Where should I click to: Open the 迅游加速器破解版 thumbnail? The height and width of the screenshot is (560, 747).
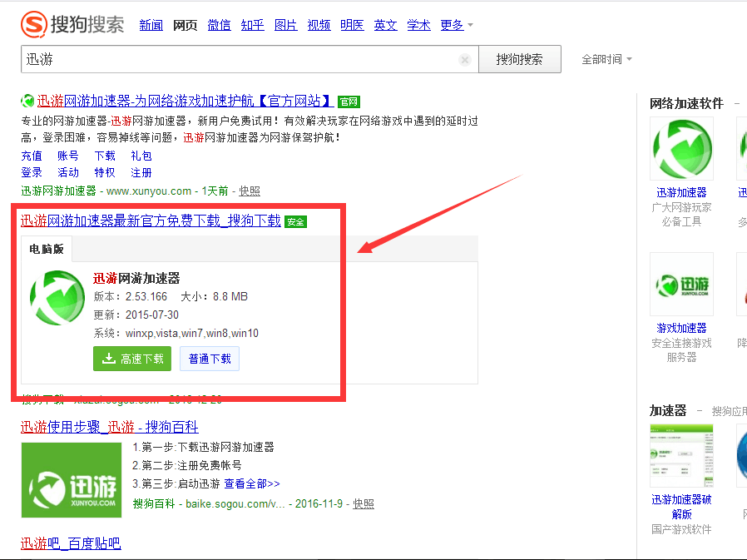(x=682, y=455)
